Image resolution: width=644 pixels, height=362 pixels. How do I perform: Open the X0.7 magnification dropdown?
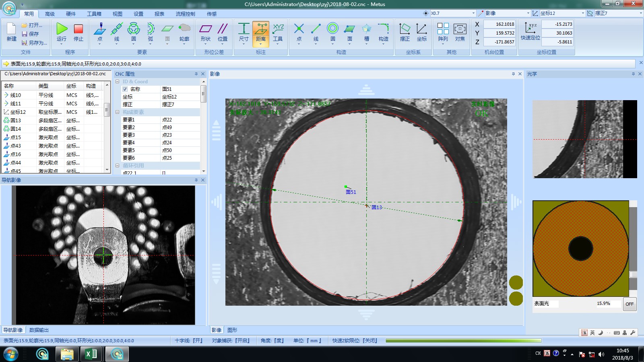coord(473,13)
